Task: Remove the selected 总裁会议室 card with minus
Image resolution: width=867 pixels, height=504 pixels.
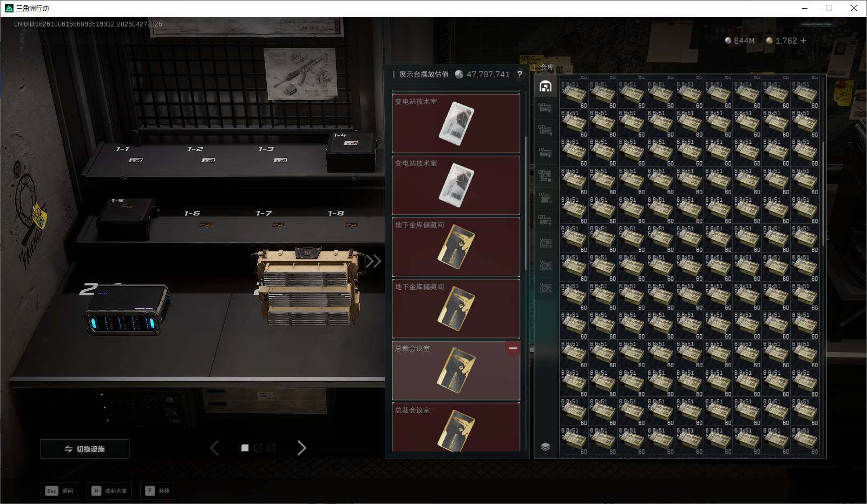Action: point(513,349)
